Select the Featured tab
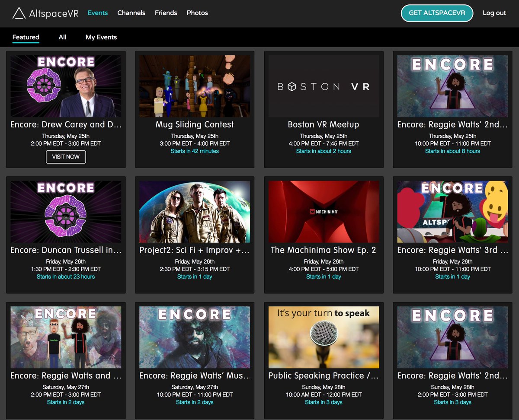The image size is (519, 420). (x=26, y=37)
